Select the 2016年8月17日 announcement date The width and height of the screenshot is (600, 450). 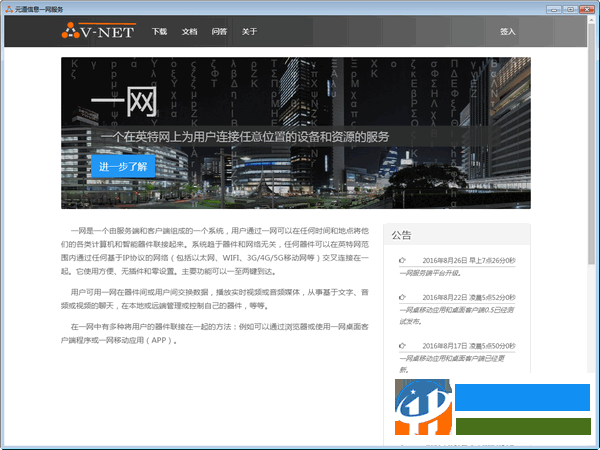469,346
